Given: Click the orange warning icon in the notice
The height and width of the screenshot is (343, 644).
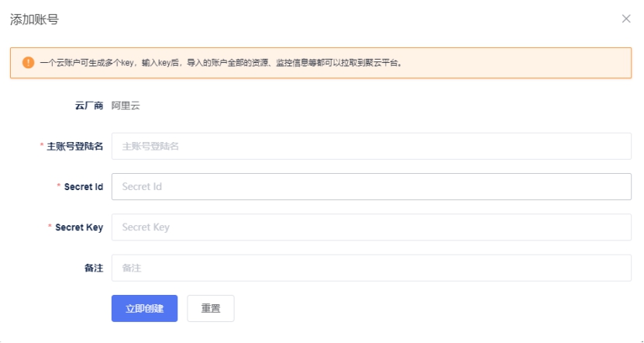Looking at the screenshot, I should (x=28, y=63).
